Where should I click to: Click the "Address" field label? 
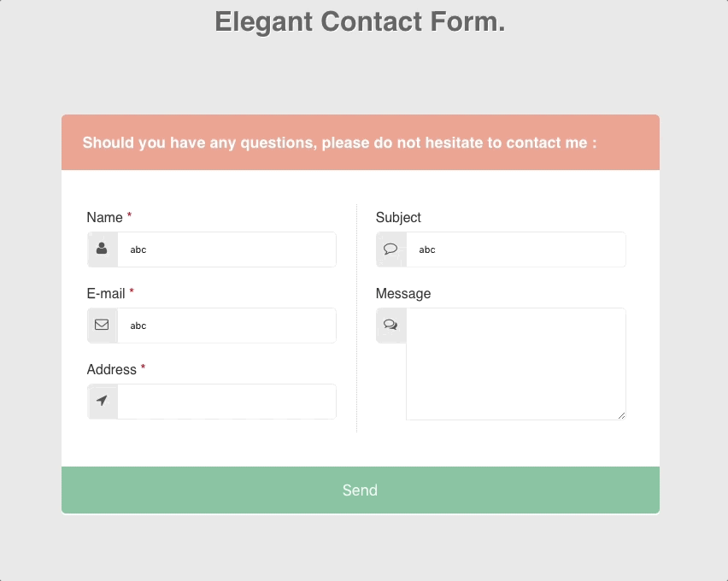[x=111, y=369]
